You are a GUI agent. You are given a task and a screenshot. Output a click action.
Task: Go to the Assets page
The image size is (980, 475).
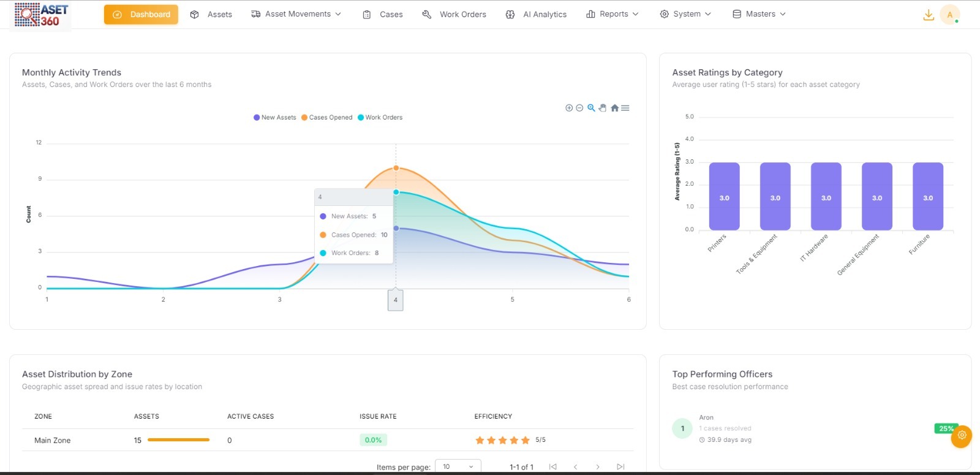pos(211,14)
